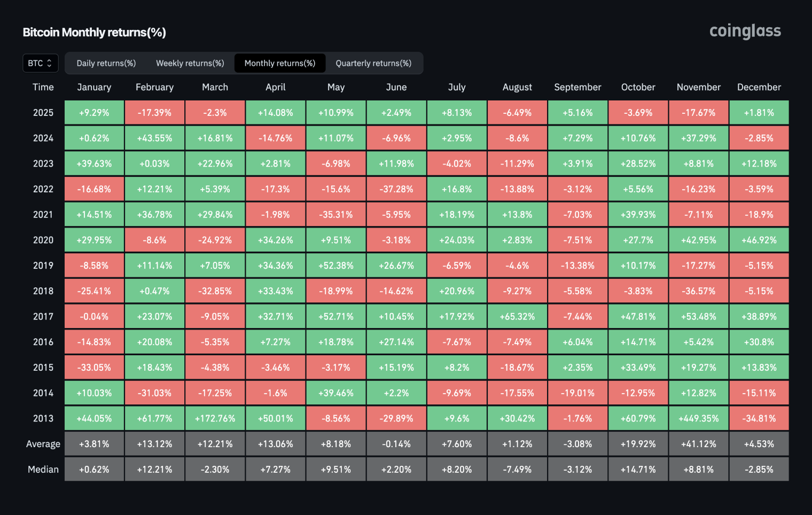Select the 2013 row label
Viewport: 812px width, 515px height.
tap(43, 418)
